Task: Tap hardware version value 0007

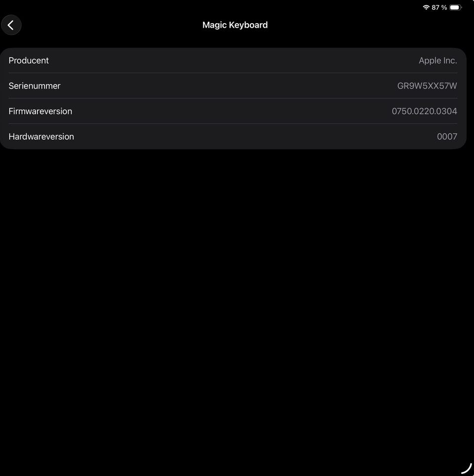Action: tap(447, 137)
